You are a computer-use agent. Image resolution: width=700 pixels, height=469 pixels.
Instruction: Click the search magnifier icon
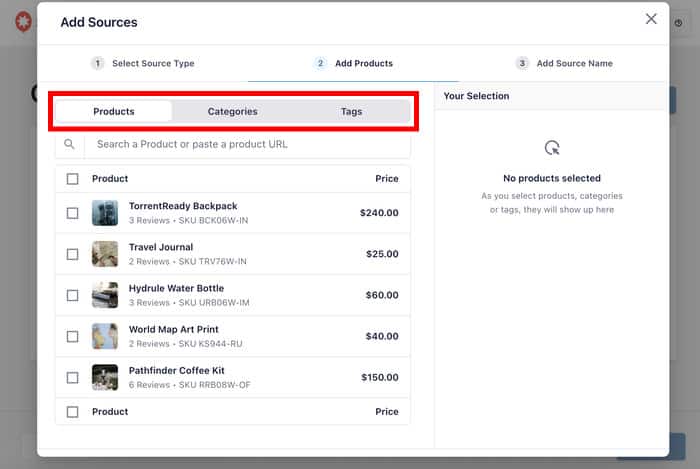69,144
